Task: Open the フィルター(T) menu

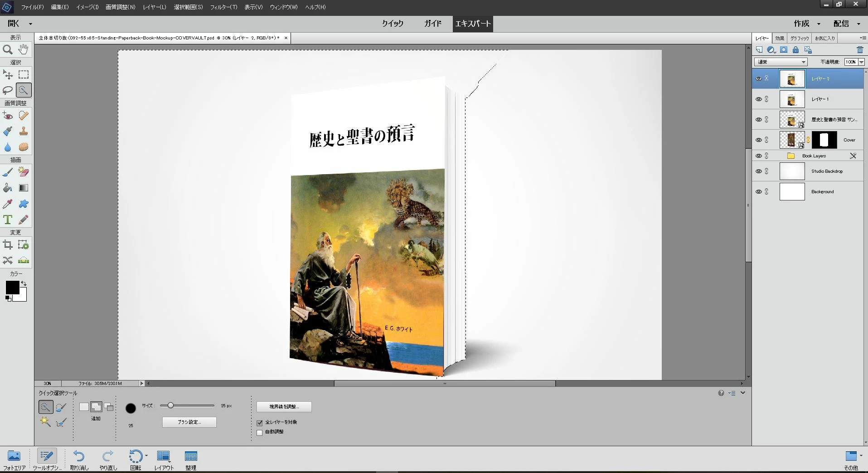Action: coord(223,7)
